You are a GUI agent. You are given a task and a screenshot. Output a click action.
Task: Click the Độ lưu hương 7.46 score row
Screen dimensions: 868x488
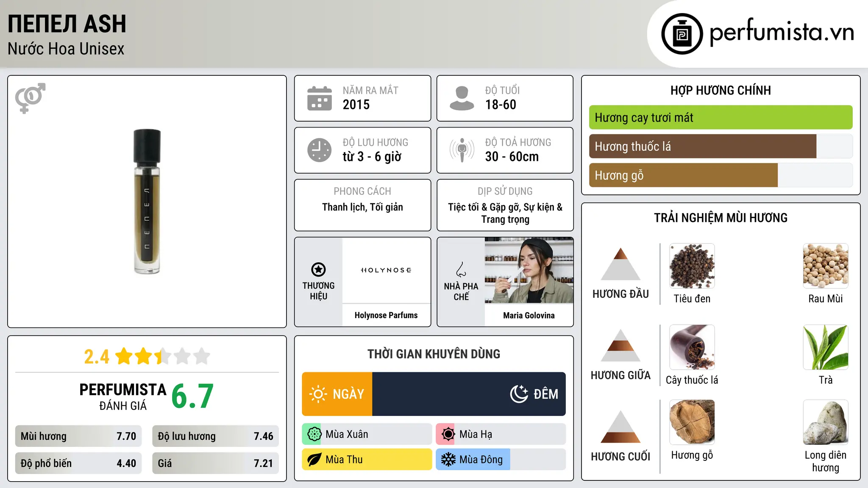coord(215,436)
